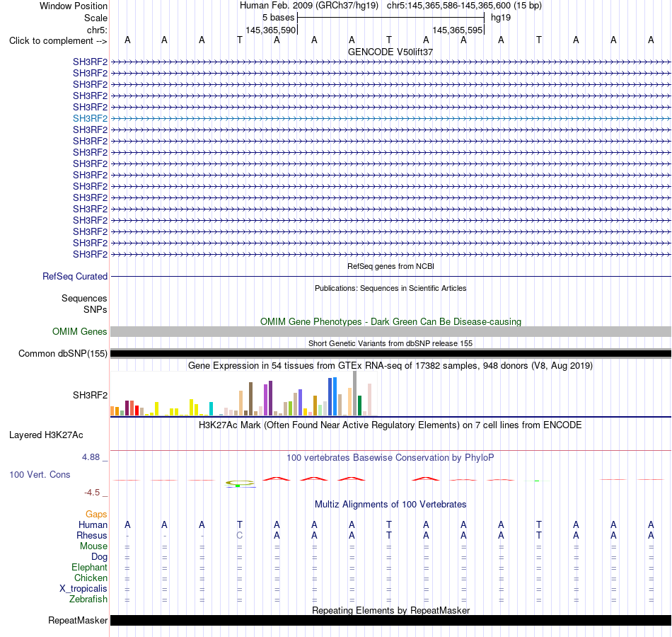Open the H3K27Ac Mark ENCODE track title
Screen dimensions: 672x637
(390, 425)
